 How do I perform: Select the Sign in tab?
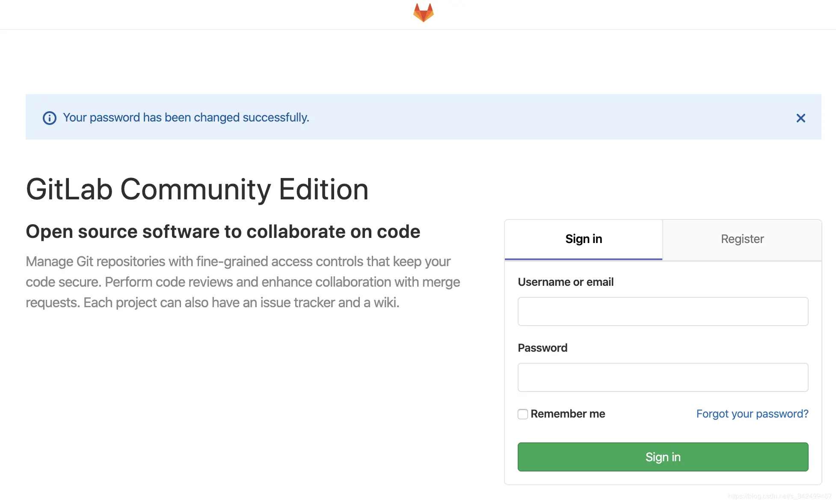point(583,239)
